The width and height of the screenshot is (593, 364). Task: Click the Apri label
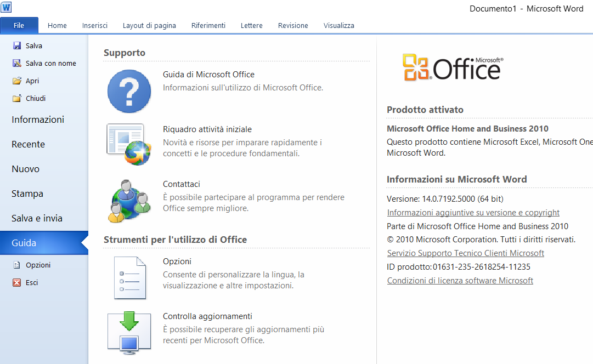coord(32,81)
